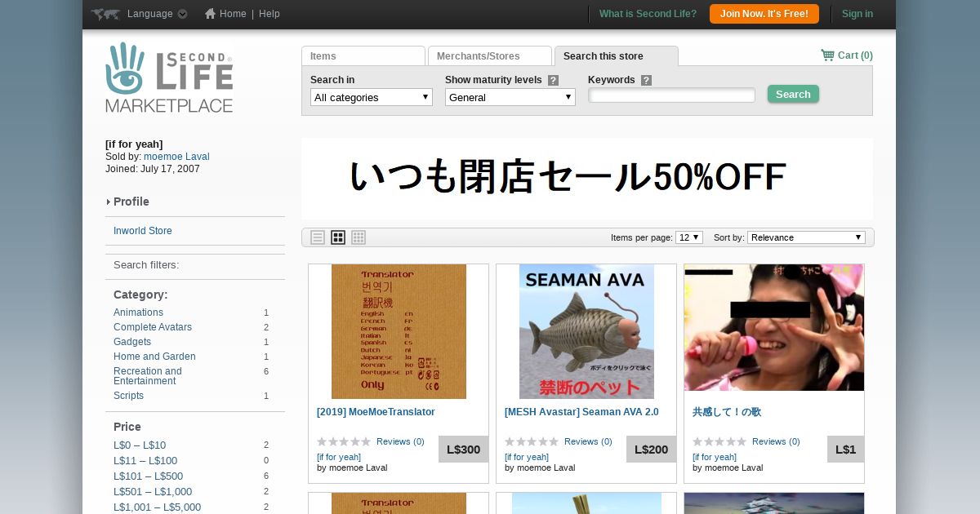
Task: Open moemoe Laval seller profile link
Action: tap(176, 157)
